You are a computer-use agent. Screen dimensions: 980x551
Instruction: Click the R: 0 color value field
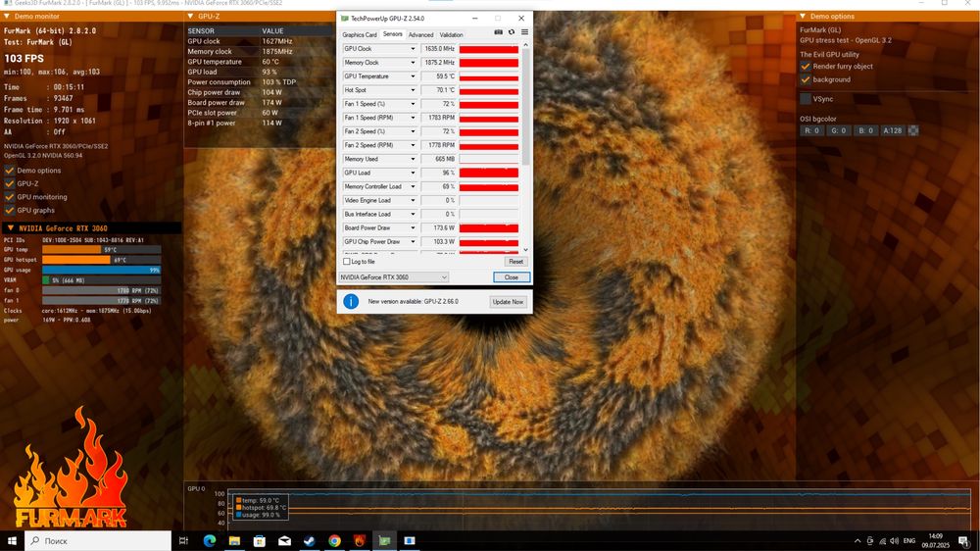[811, 130]
